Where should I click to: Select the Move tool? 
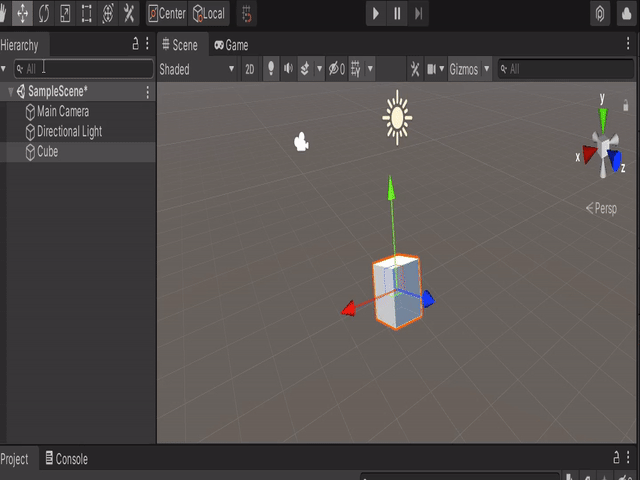click(22, 13)
